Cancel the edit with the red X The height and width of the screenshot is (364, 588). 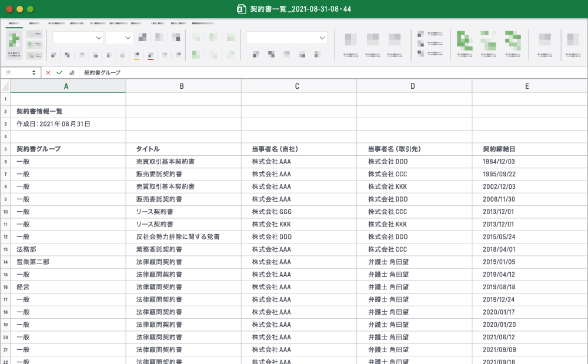pos(48,72)
